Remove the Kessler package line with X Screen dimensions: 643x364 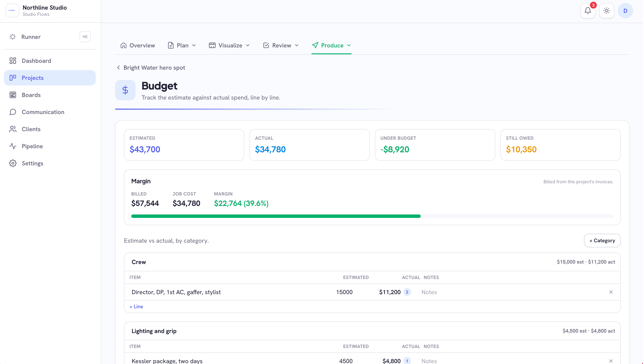(x=611, y=361)
